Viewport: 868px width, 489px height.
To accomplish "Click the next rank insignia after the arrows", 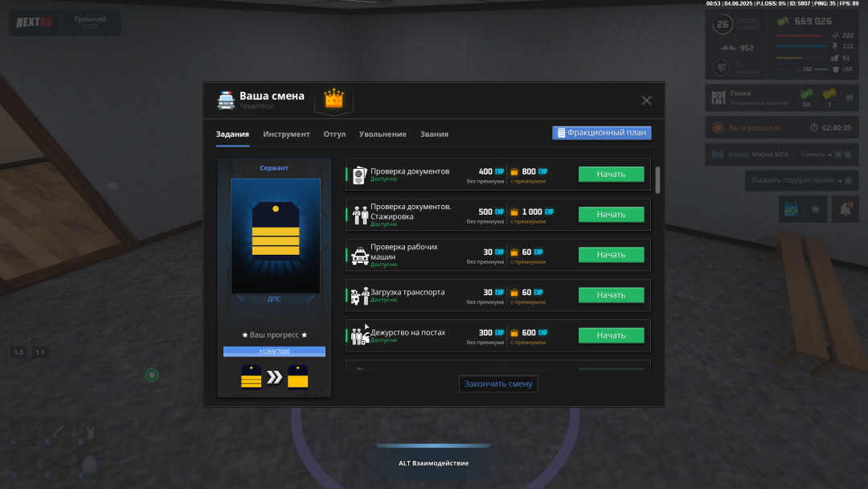I will (298, 377).
